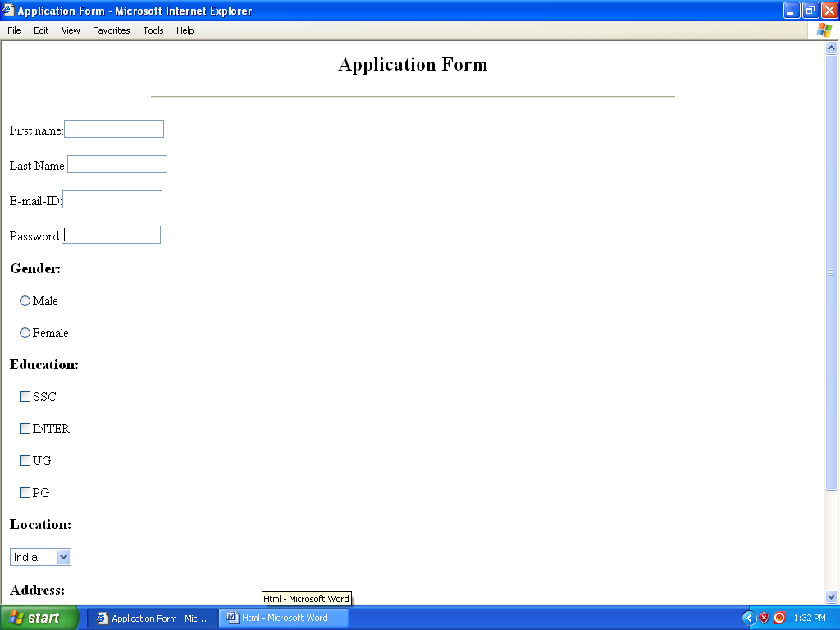Open the Favorites menu
This screenshot has width=840, height=630.
[x=111, y=30]
